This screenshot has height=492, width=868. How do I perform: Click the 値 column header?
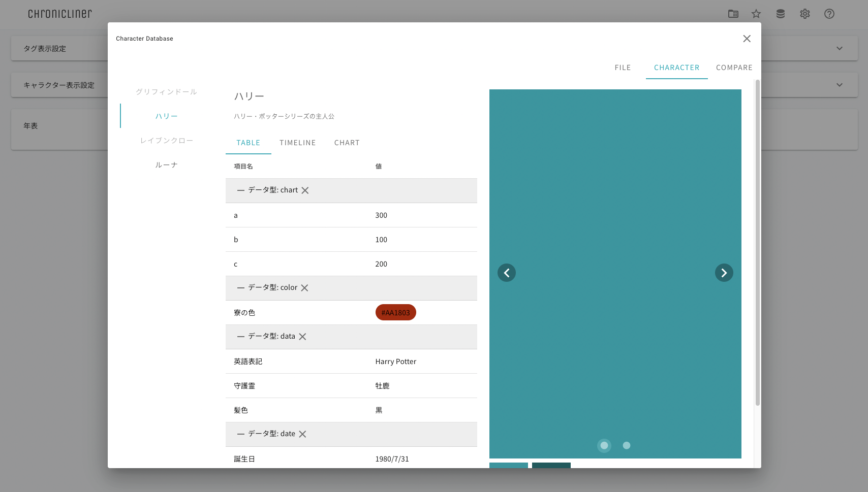(379, 167)
